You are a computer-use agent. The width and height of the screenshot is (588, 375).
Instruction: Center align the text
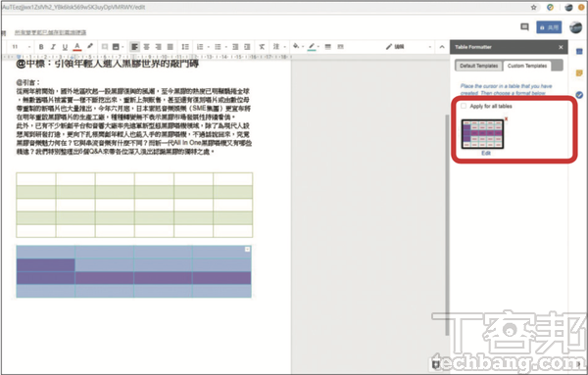[147, 47]
